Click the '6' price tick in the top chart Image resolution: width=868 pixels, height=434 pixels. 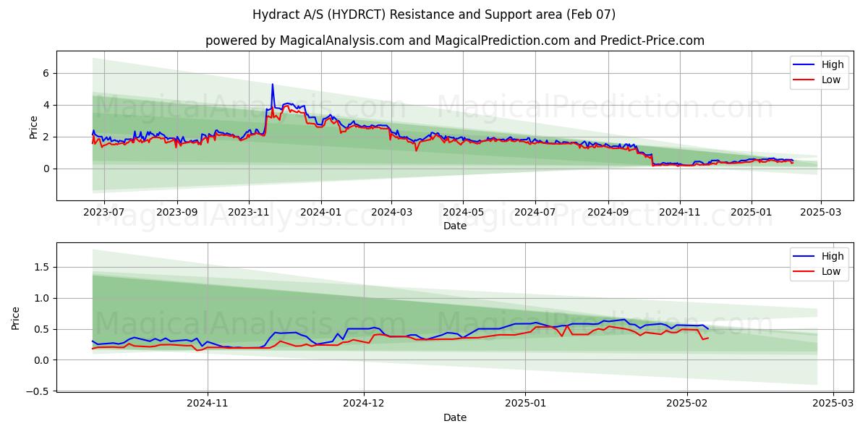[x=46, y=73]
